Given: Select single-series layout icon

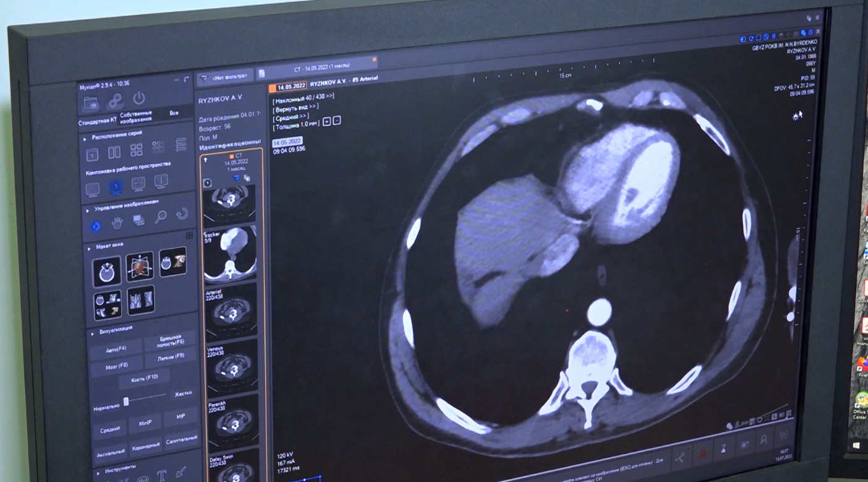Looking at the screenshot, I should 92,154.
